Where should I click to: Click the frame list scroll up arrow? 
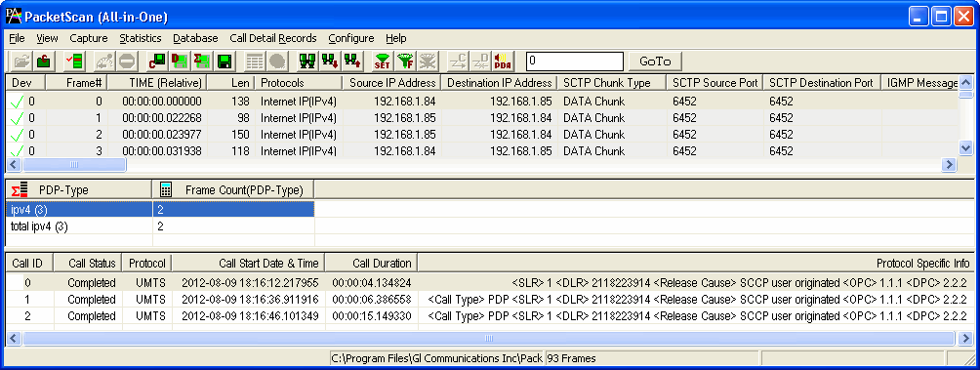965,83
